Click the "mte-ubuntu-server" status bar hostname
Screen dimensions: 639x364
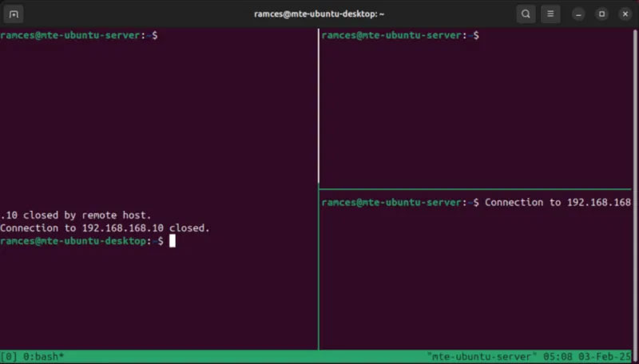(x=482, y=357)
